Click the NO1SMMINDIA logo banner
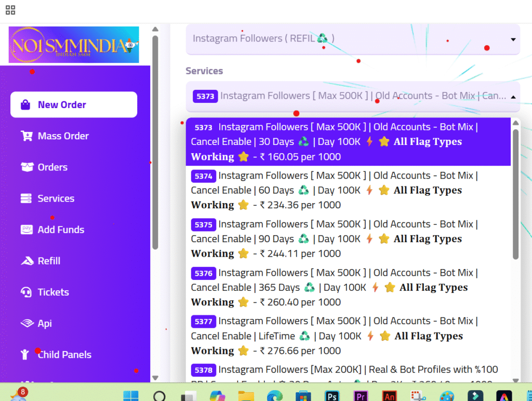532x401 pixels. point(74,45)
